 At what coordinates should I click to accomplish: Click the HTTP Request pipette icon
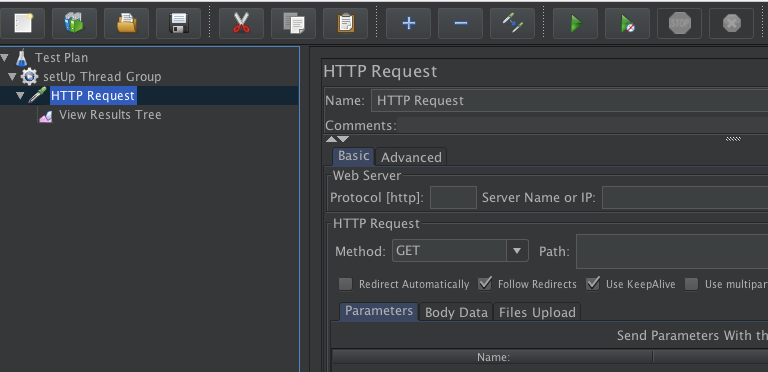(37, 95)
